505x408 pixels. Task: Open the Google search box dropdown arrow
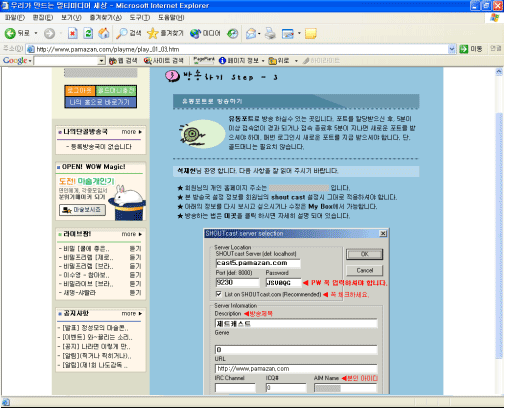click(102, 61)
